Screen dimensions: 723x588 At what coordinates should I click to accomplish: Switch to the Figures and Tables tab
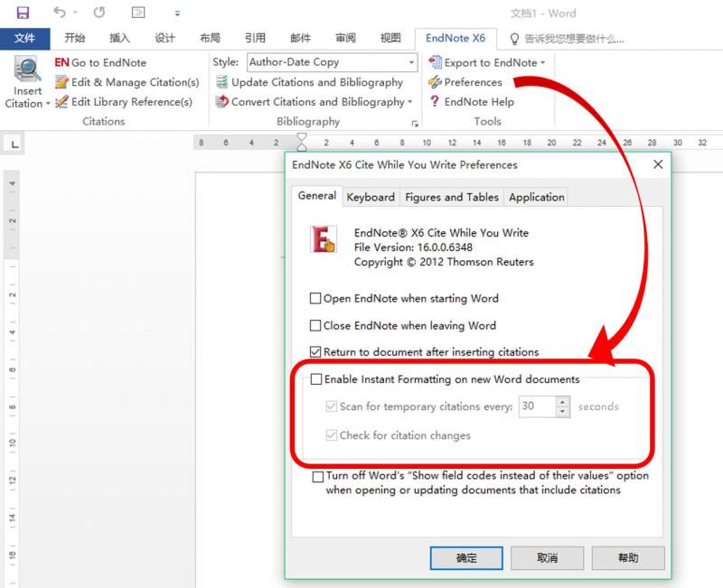point(452,197)
